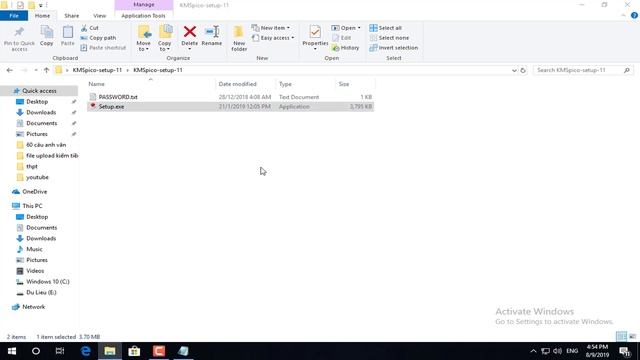Open the Application Tools tab

143,16
